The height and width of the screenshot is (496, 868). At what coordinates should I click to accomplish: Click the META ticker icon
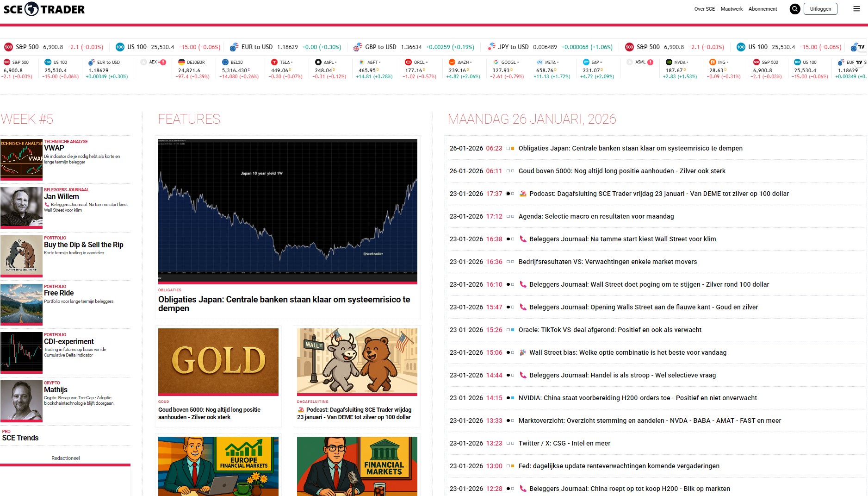coord(539,62)
